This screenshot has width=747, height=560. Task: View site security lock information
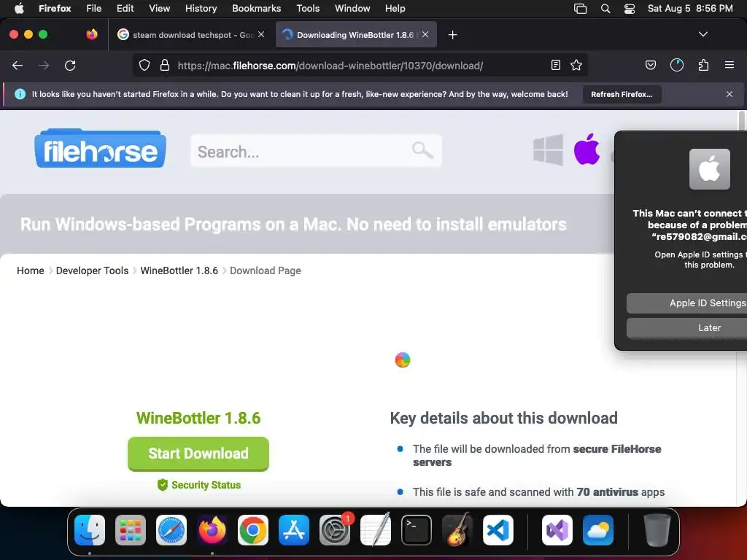coord(165,65)
